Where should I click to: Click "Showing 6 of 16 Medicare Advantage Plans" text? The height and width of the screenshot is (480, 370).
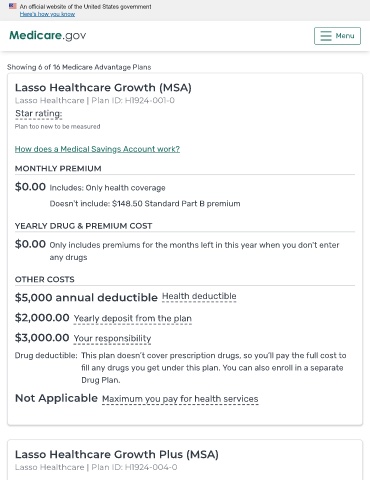pos(79,67)
